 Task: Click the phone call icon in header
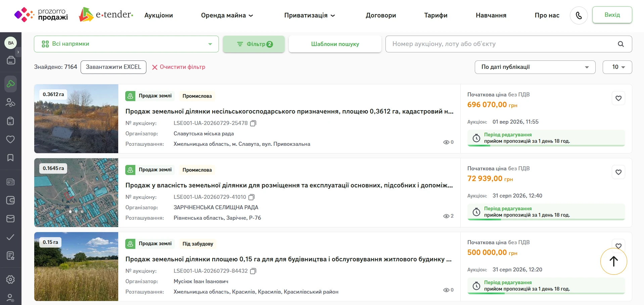click(x=579, y=15)
